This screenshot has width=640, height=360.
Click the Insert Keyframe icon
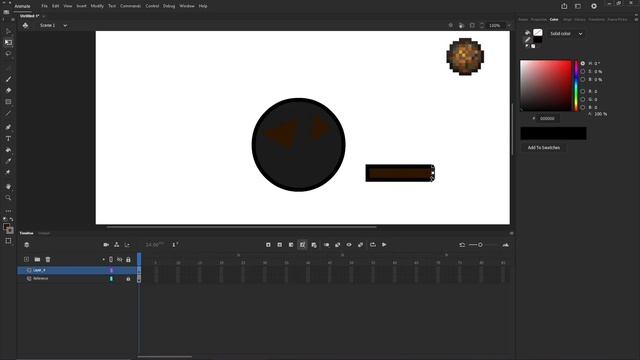point(268,244)
